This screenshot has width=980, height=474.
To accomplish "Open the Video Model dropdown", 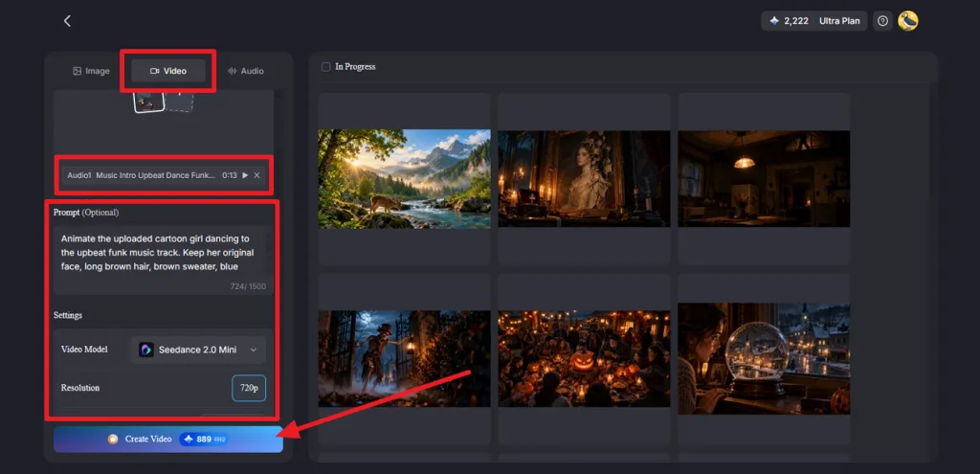I will coord(199,350).
